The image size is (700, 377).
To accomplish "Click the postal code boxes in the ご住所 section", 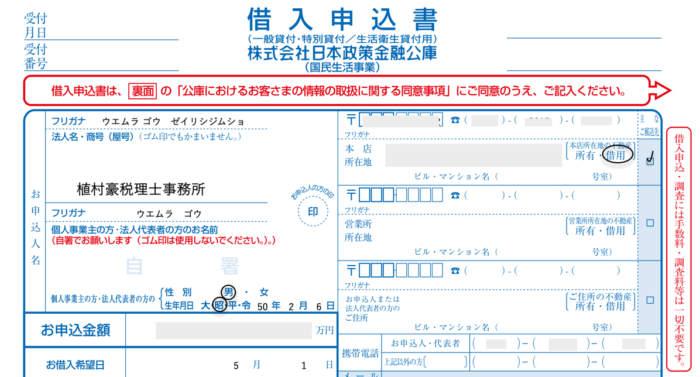I will 401,270.
